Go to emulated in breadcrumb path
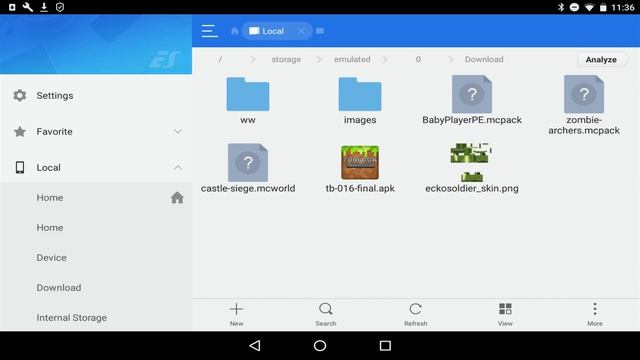Viewport: 640px width, 360px height. (352, 60)
